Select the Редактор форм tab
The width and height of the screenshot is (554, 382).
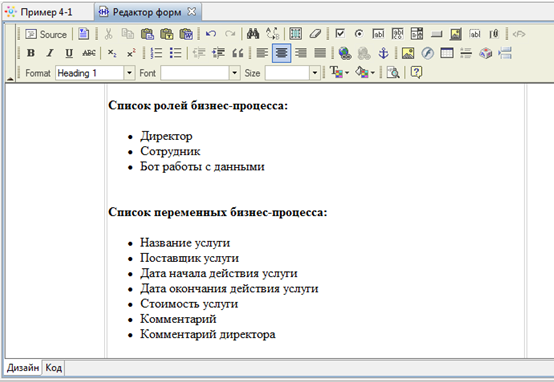[x=147, y=12]
